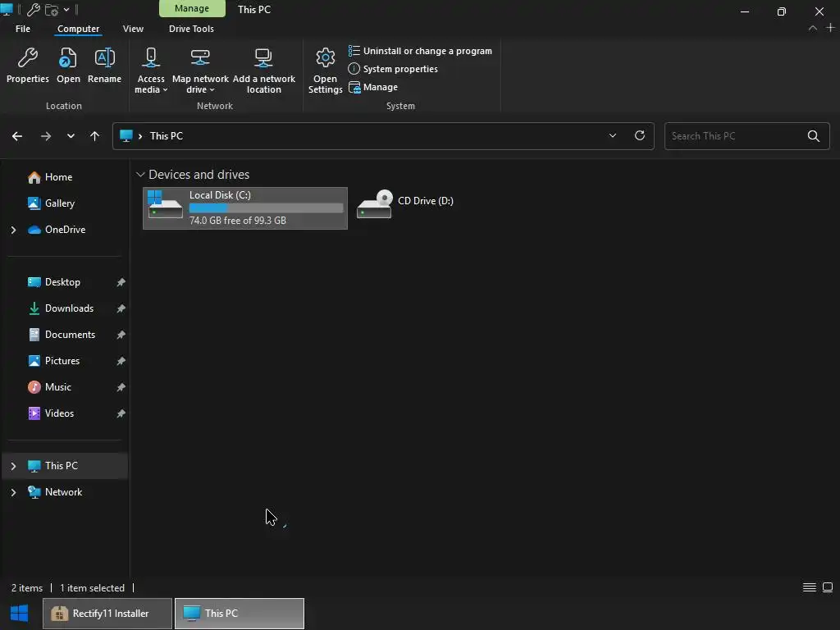The image size is (840, 630).
Task: Go back with the back arrow
Action: click(x=17, y=136)
